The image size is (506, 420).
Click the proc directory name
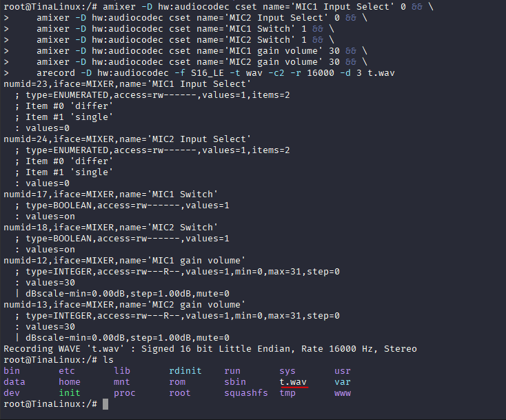[125, 393]
